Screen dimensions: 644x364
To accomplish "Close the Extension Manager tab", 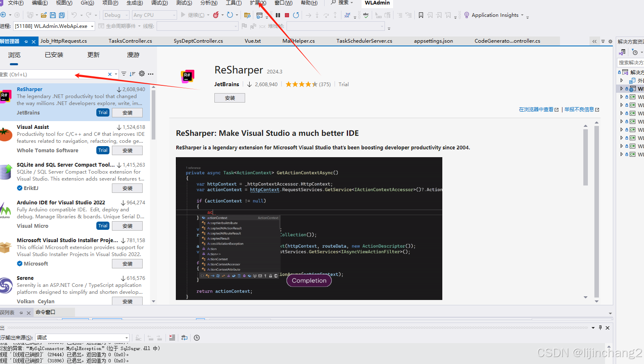I will coord(34,41).
